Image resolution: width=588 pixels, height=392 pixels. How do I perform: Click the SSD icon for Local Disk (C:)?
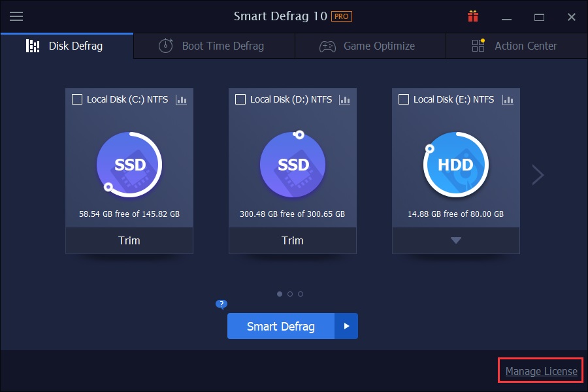129,165
